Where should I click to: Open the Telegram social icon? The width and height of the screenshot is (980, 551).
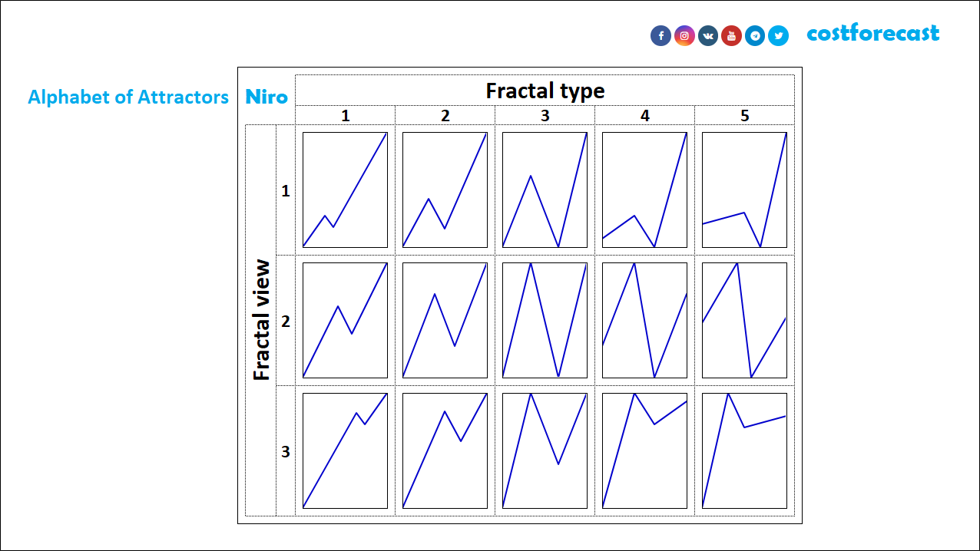755,36
